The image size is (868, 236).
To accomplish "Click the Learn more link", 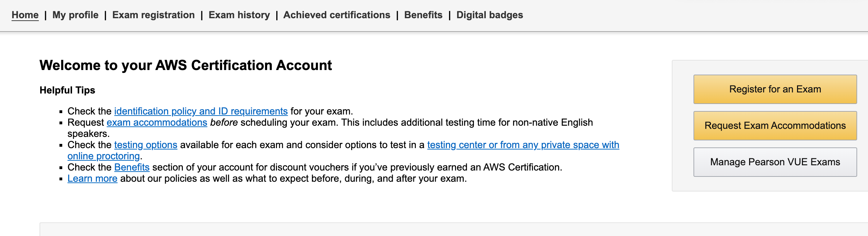I will [92, 179].
